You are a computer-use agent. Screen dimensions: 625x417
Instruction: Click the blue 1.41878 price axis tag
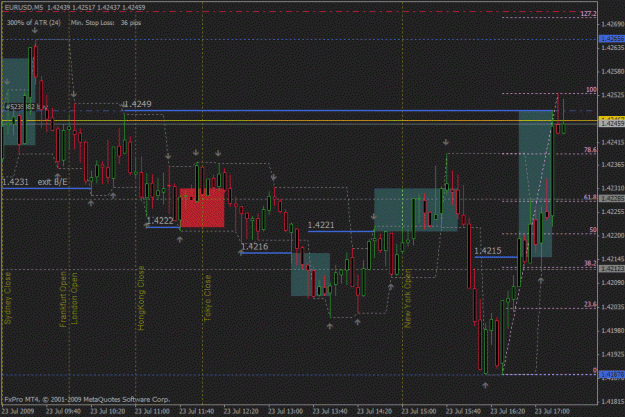click(612, 375)
